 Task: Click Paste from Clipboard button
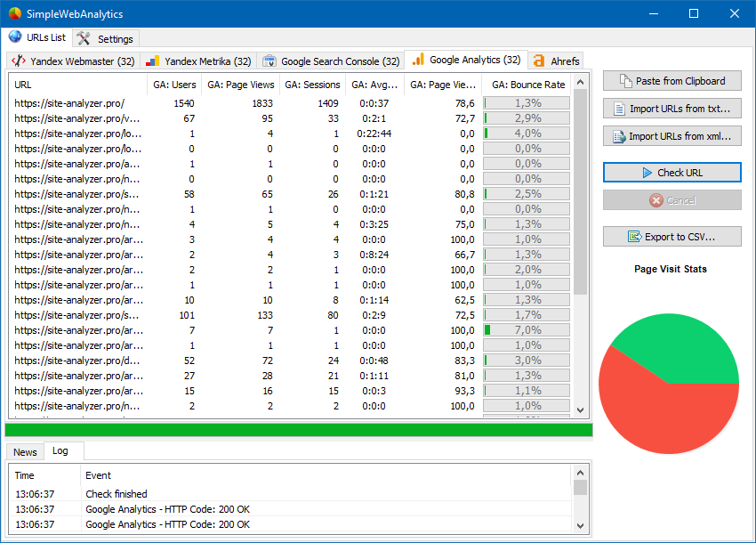pyautogui.click(x=672, y=81)
